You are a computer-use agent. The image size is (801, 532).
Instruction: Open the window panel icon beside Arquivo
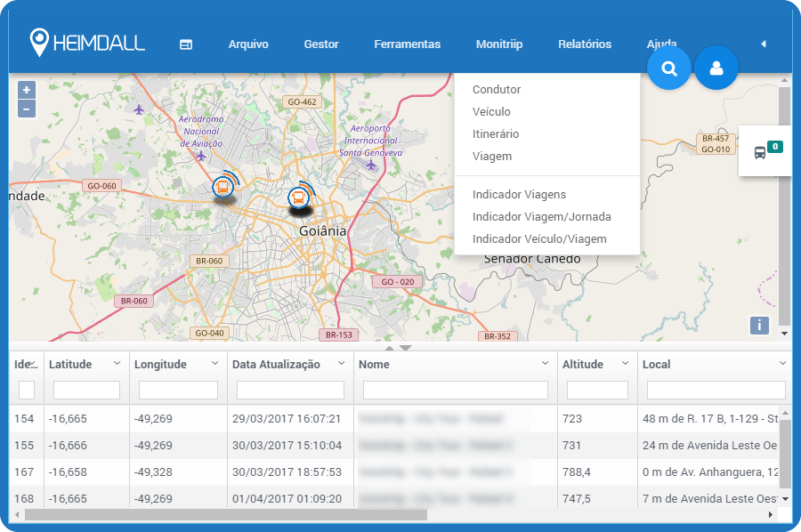(x=186, y=44)
